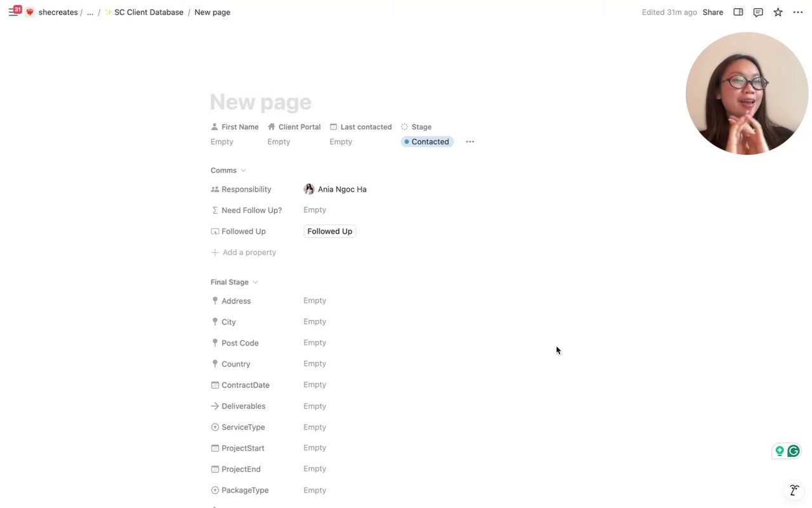Viewport: 812px width, 508px height.
Task: Set the empty Last contacted date
Action: pos(341,142)
